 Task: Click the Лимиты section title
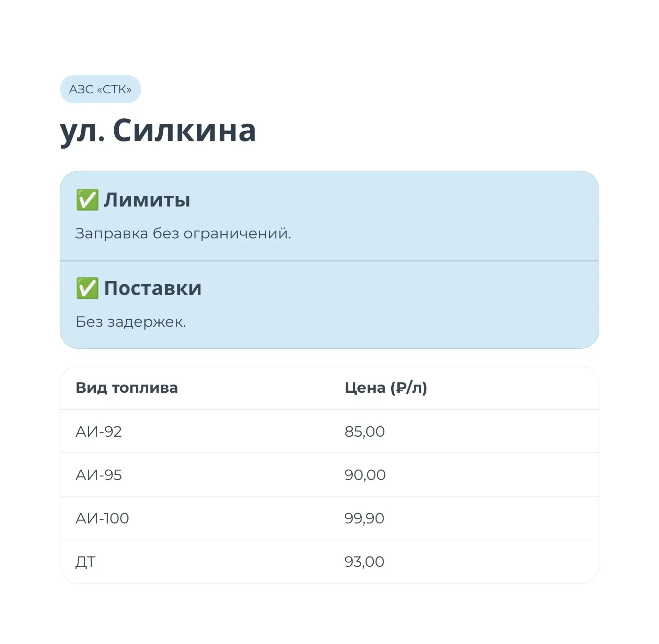pyautogui.click(x=147, y=200)
